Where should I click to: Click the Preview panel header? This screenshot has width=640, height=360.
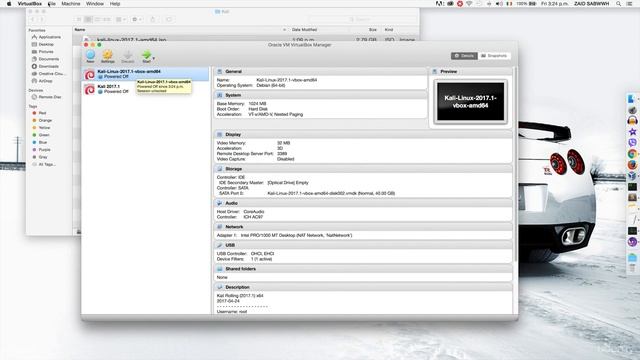pyautogui.click(x=471, y=71)
